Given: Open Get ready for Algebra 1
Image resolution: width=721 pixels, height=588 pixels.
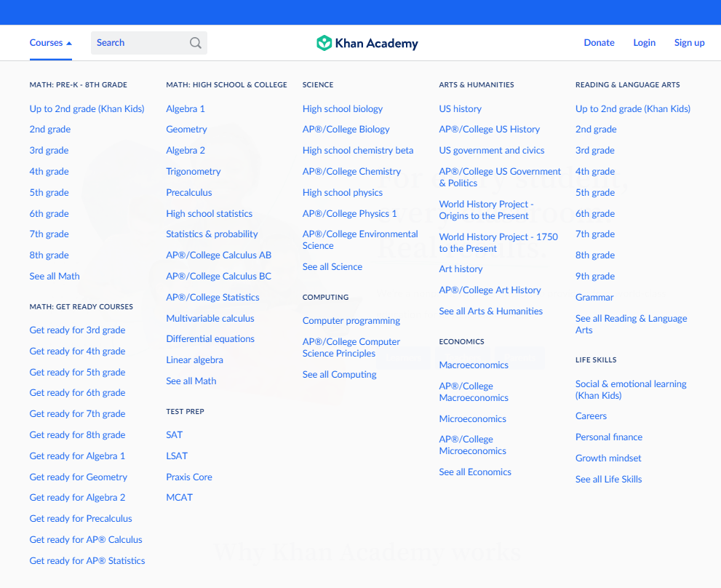Looking at the screenshot, I should 77,456.
